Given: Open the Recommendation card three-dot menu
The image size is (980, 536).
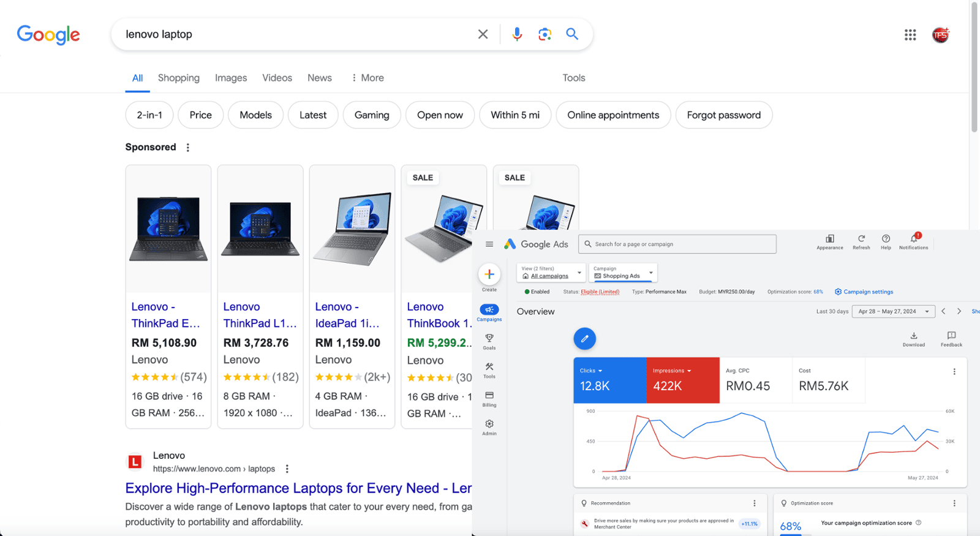Looking at the screenshot, I should [x=754, y=504].
